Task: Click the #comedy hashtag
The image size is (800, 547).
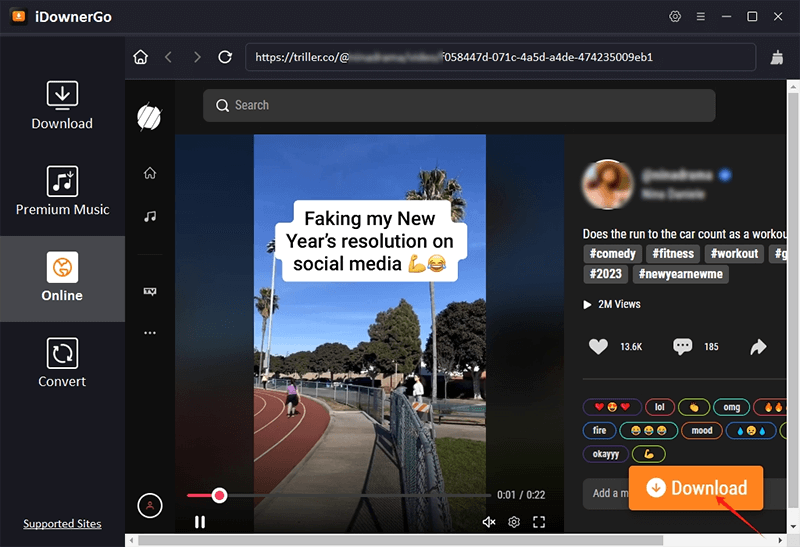Action: [613, 254]
